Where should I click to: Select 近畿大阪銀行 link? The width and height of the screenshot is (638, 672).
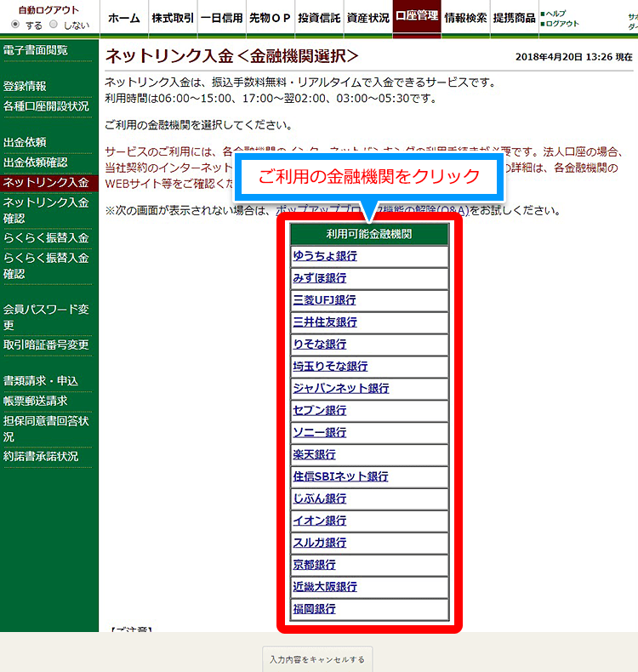pos(325,587)
